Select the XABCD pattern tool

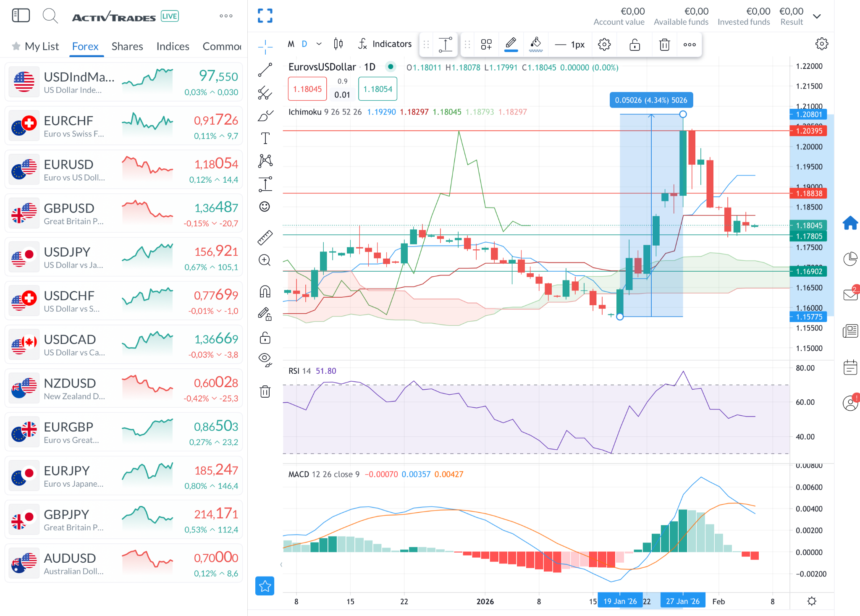click(x=265, y=161)
